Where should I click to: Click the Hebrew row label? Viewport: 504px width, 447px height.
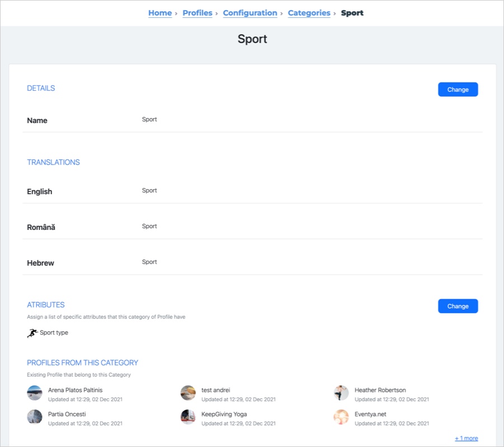pyautogui.click(x=40, y=263)
